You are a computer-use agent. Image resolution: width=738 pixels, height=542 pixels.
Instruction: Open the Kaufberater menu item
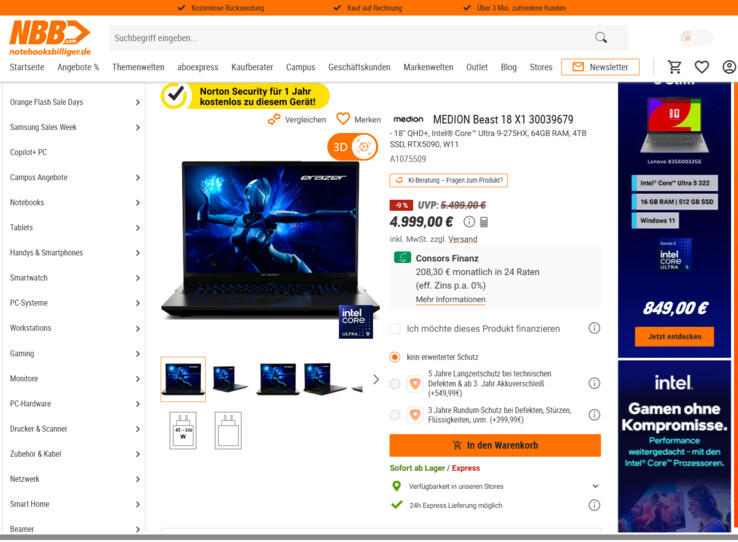tap(252, 67)
